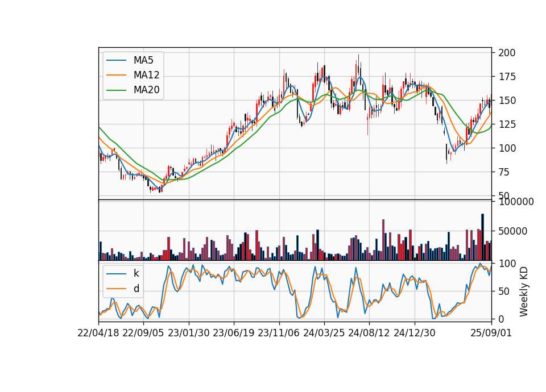This screenshot has height=392, width=546.
Task: Click the 0 label on Weekly KD axis
Action: click(x=502, y=319)
